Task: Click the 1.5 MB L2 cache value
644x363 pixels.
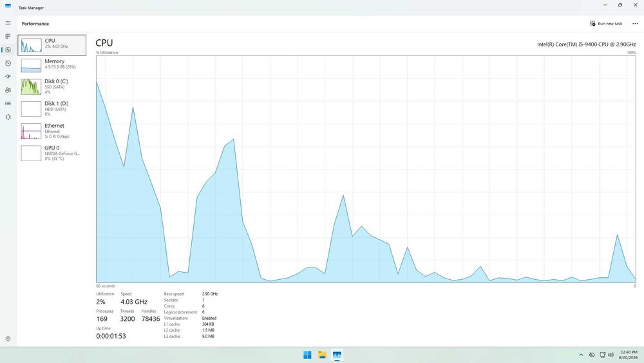Action: pyautogui.click(x=208, y=330)
